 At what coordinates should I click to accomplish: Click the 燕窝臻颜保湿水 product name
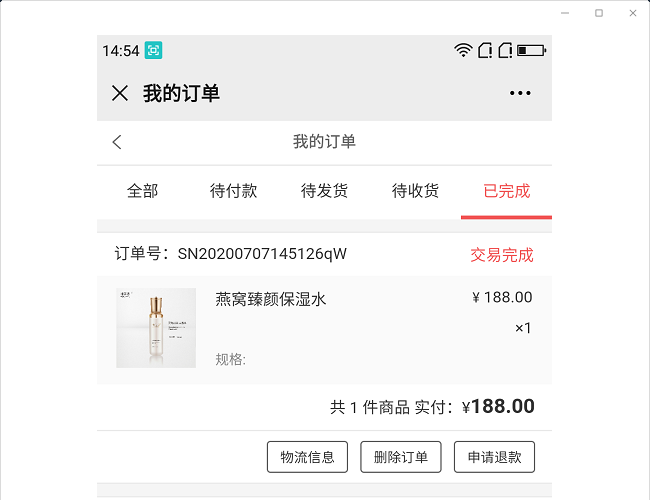[x=271, y=299]
